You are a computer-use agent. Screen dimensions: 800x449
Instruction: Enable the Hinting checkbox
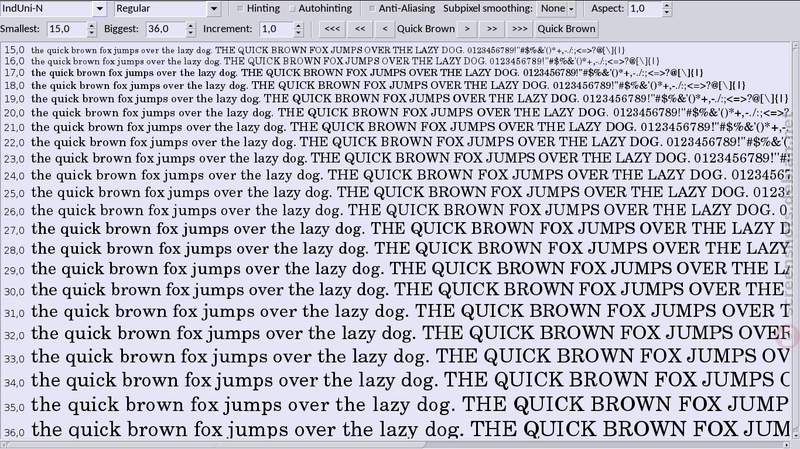(240, 8)
